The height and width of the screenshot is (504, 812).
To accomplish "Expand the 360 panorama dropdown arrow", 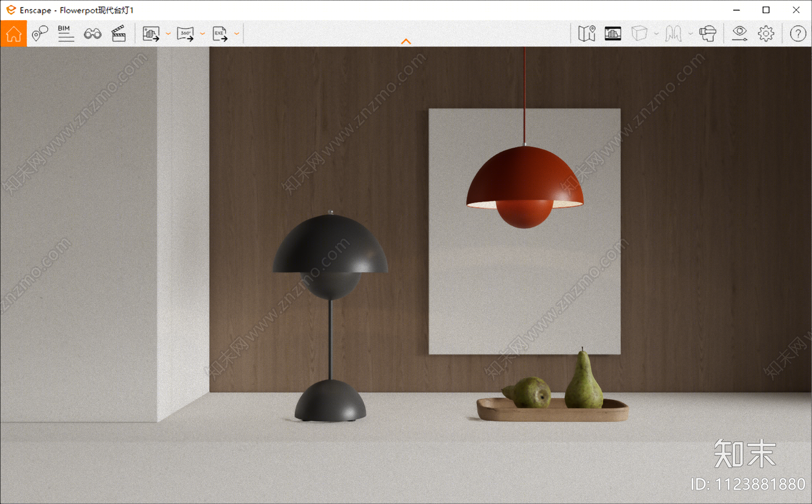I will click(x=202, y=34).
